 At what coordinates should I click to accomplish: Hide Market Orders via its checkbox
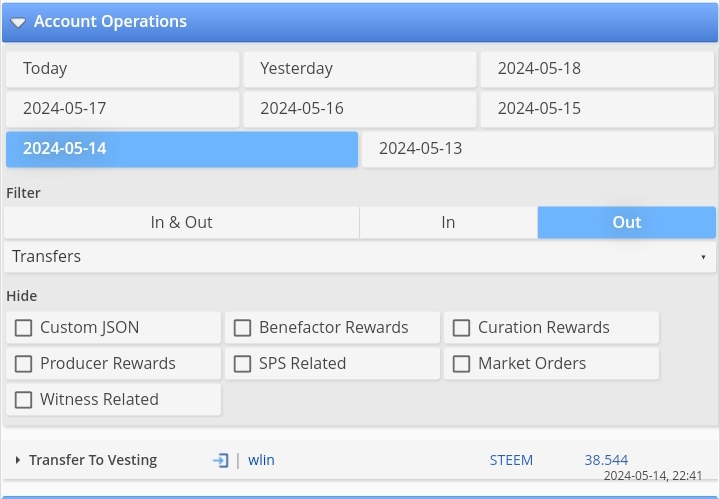click(x=461, y=364)
